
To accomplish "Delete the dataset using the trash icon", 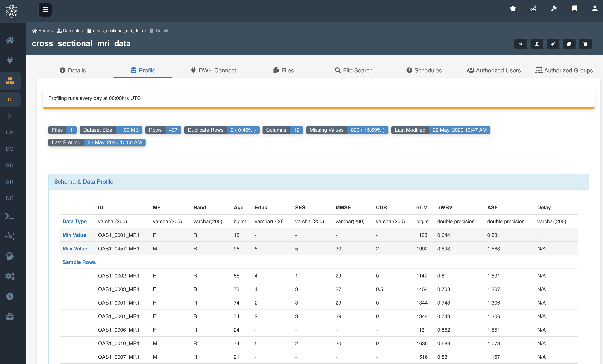I will 585,44.
